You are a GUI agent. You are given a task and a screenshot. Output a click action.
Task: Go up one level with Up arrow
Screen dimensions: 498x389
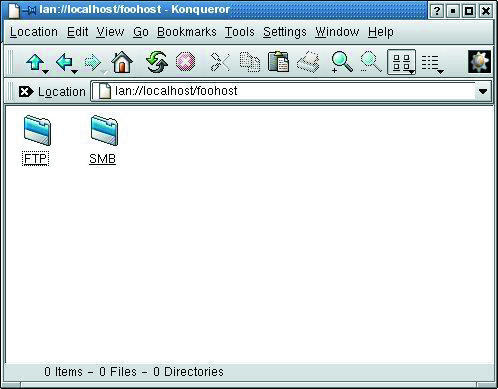[35, 62]
